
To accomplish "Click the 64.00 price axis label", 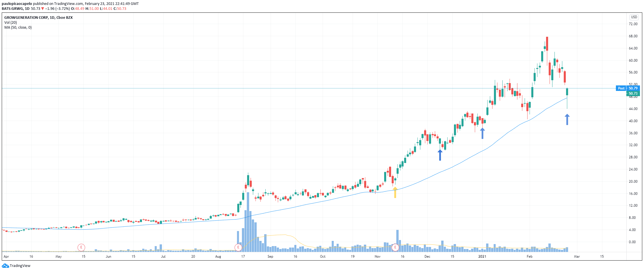I will (633, 48).
